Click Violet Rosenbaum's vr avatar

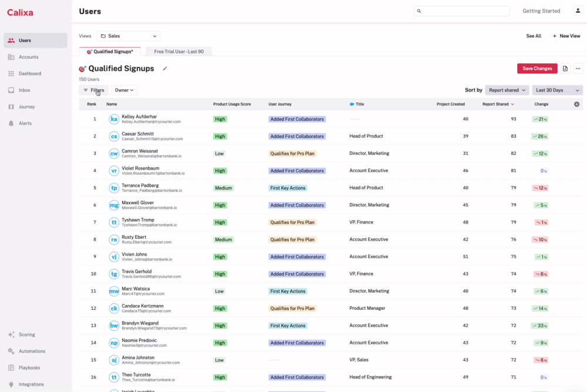114,171
